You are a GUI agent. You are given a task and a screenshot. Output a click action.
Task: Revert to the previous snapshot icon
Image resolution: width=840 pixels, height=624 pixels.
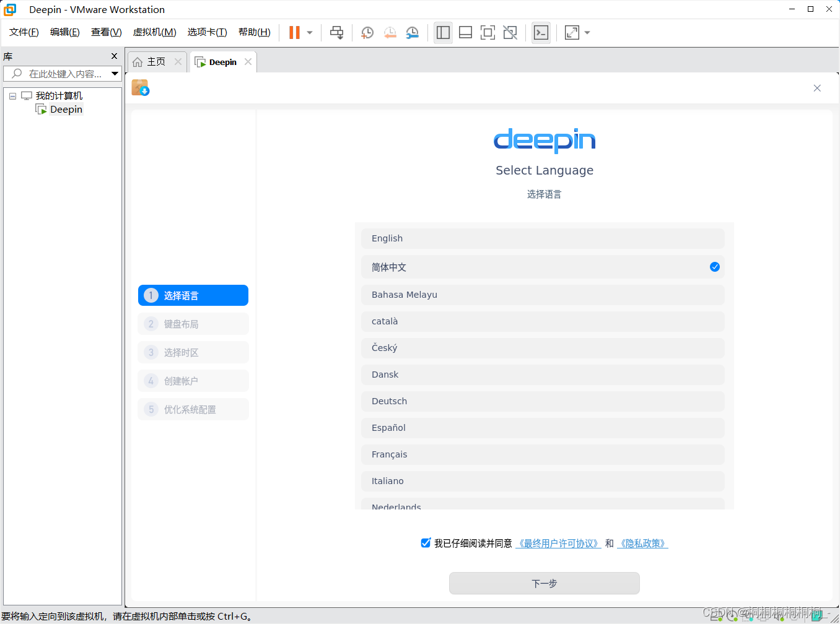[390, 33]
